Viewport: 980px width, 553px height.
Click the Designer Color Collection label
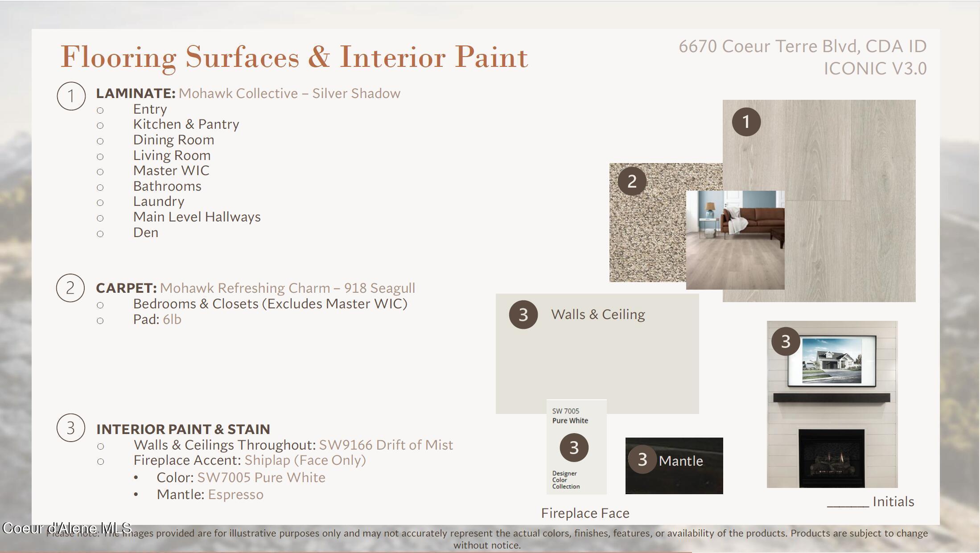coord(566,480)
